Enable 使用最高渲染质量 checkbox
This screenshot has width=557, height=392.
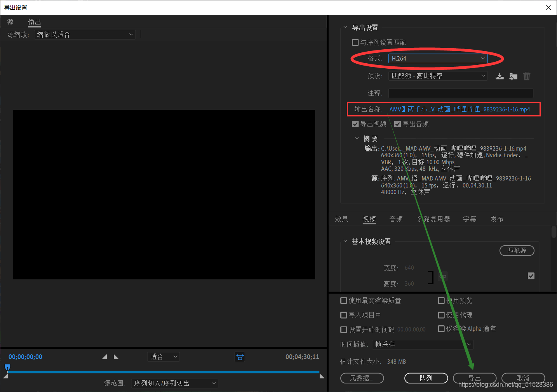point(344,300)
